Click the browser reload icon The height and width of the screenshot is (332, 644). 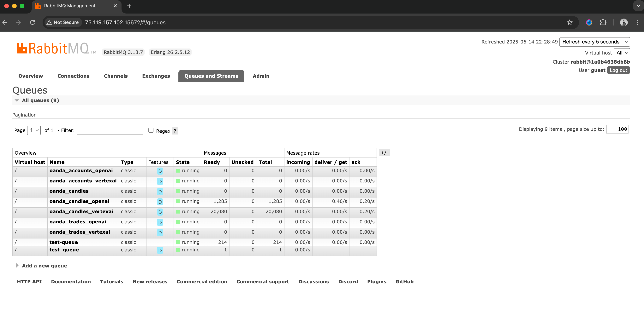tap(33, 22)
